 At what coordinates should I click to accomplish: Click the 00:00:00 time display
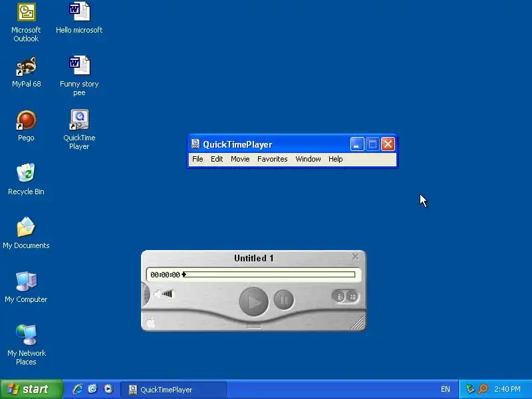click(165, 275)
